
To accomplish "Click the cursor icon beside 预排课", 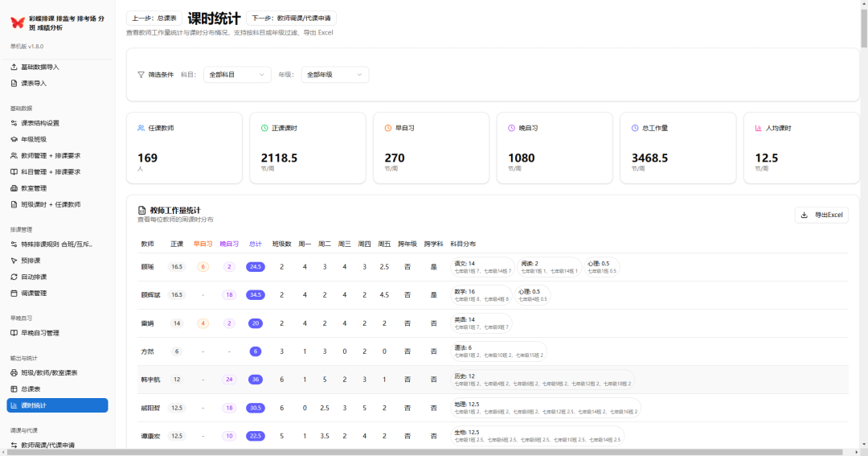I will click(14, 261).
